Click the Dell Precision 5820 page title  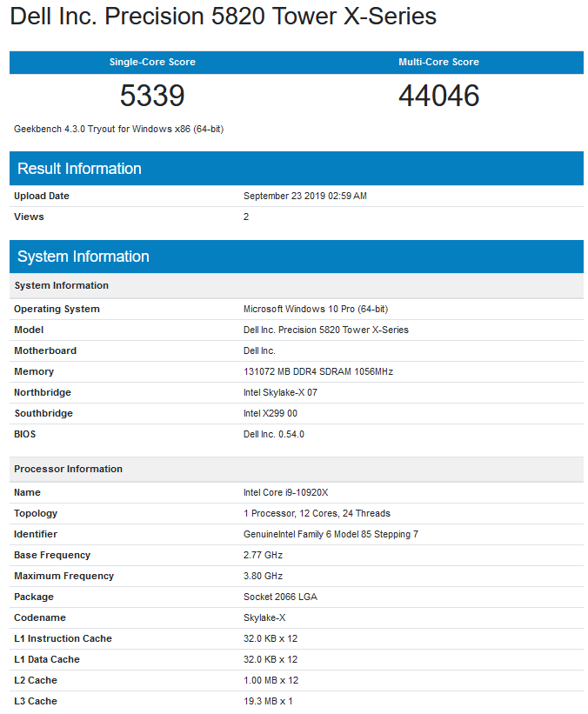click(x=223, y=17)
